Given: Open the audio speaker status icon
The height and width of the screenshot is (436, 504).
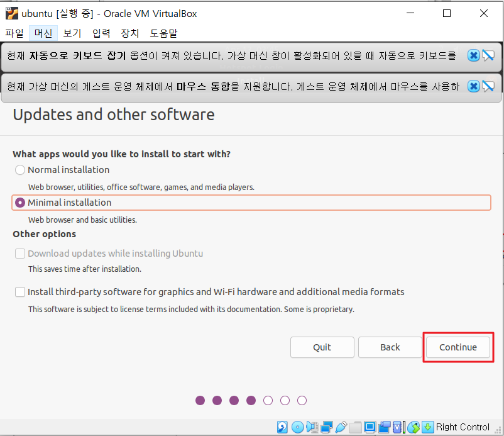Looking at the screenshot, I should pyautogui.click(x=312, y=427).
